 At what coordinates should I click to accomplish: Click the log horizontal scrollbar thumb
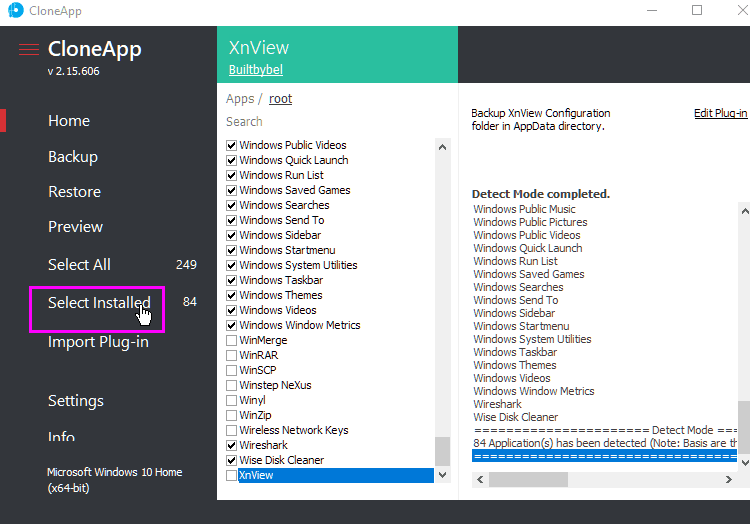click(528, 480)
